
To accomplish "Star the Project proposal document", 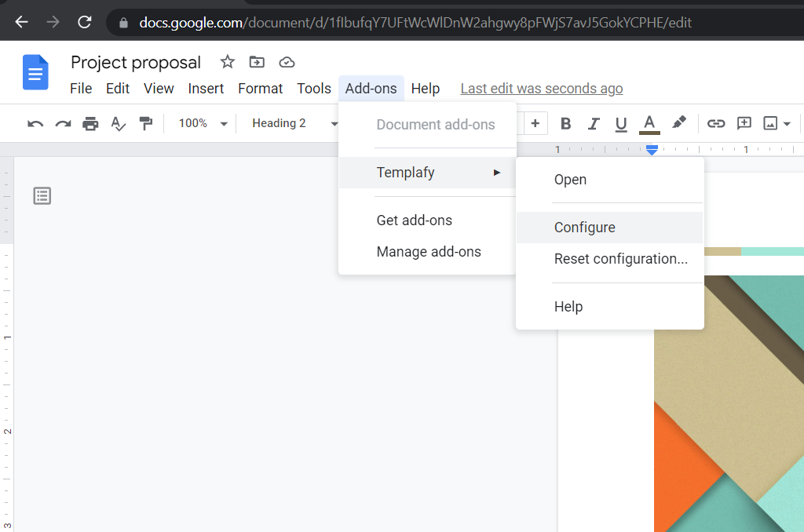I will [x=227, y=62].
